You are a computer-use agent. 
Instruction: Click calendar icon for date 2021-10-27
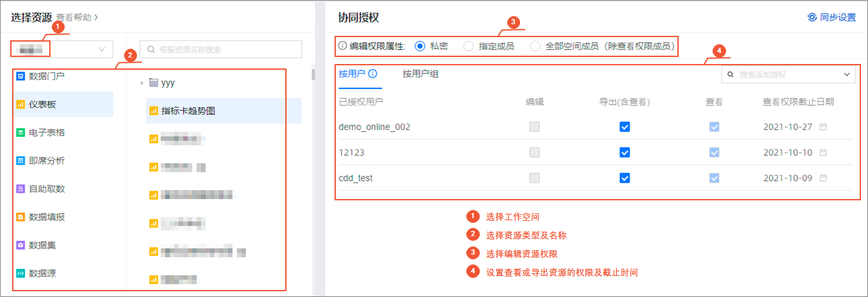coord(823,127)
